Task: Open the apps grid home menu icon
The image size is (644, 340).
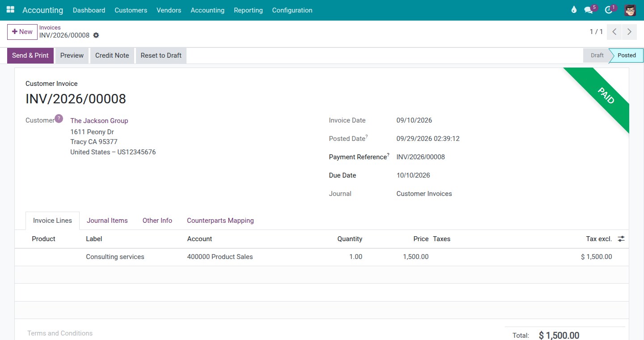Action: [x=10, y=10]
